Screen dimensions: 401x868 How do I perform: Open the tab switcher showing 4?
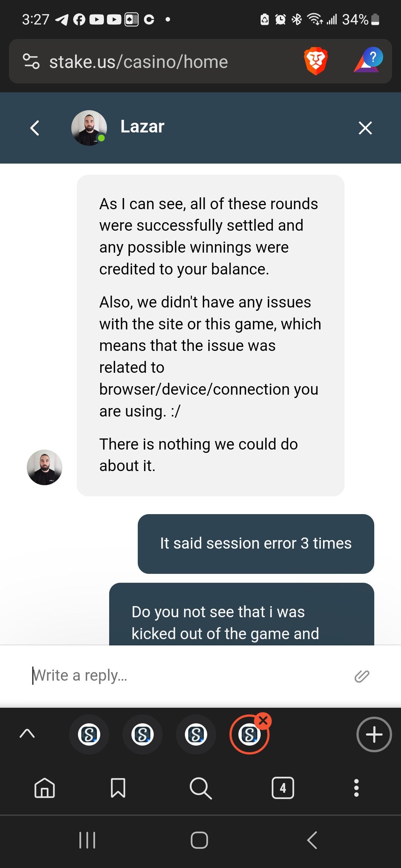(x=283, y=788)
